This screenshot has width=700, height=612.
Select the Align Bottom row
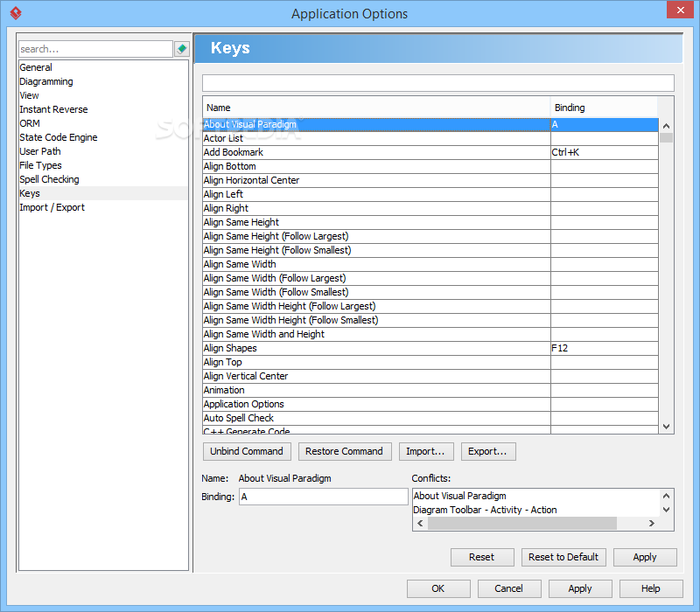coord(430,166)
